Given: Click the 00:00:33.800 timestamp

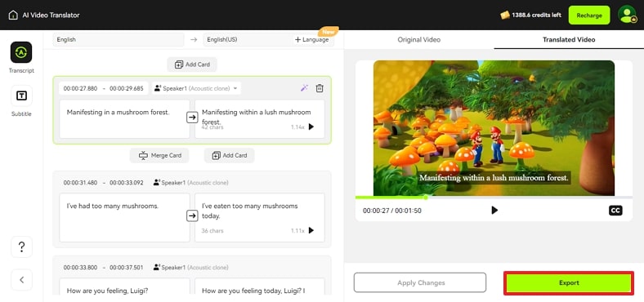Looking at the screenshot, I should point(80,268).
